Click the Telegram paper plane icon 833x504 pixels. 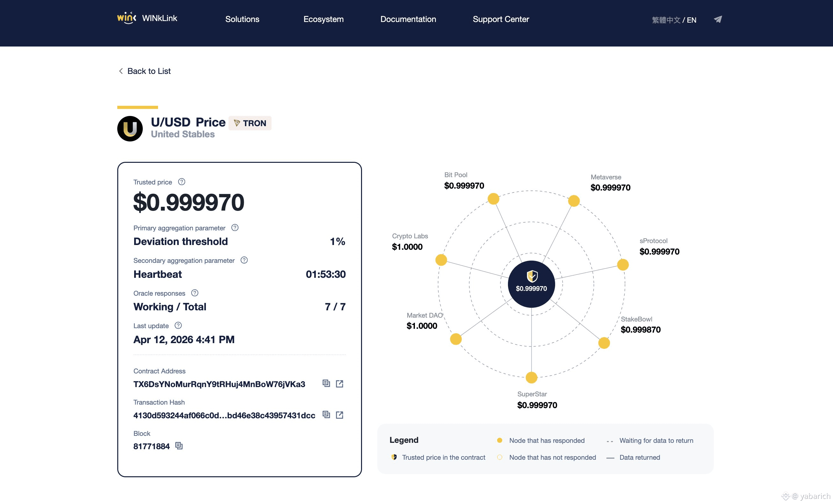718,20
